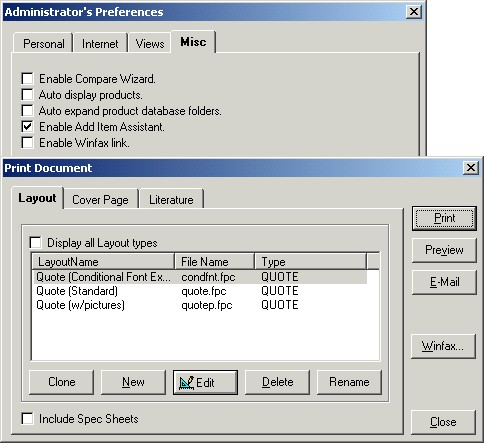This screenshot has height=443, width=484.
Task: Open the Internet preferences tab
Action: pyautogui.click(x=100, y=43)
